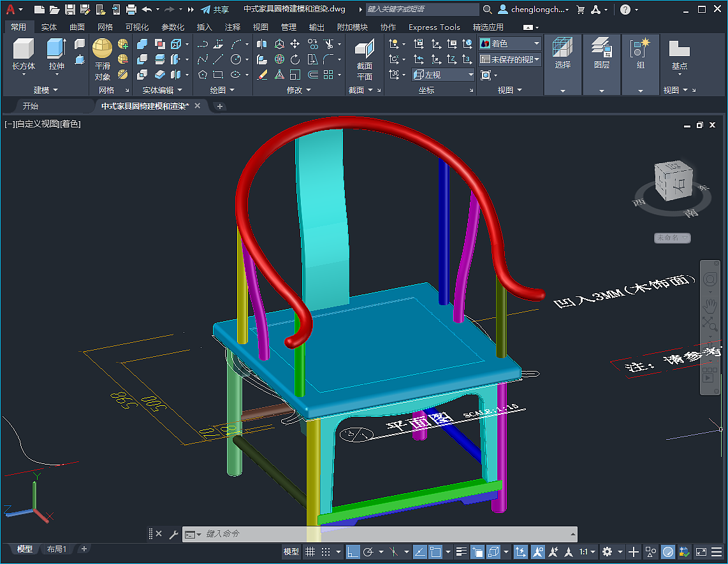
Task: Click the undo arrow icon
Action: tap(147, 10)
